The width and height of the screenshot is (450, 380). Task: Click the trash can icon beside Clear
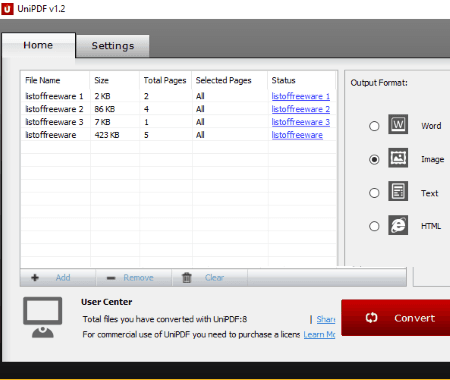click(x=187, y=278)
